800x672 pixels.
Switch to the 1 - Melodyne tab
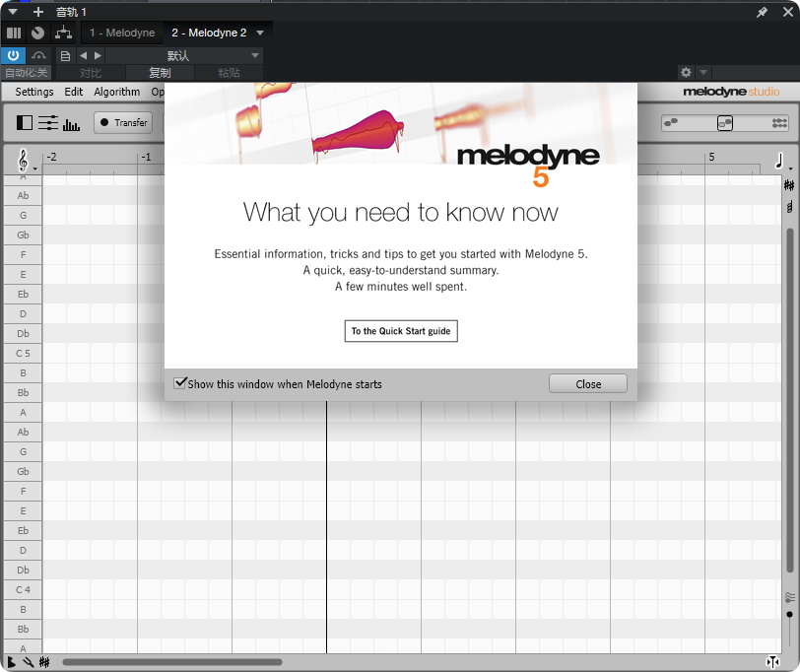pos(122,33)
